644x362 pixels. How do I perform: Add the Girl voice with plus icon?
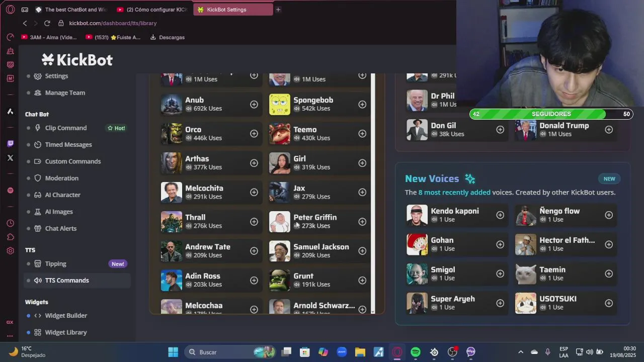click(362, 163)
